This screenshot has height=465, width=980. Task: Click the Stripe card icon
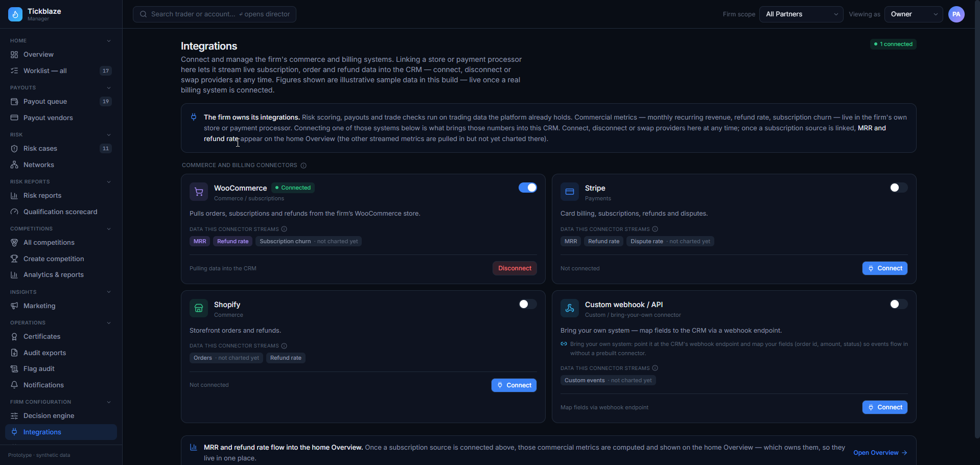coord(570,192)
